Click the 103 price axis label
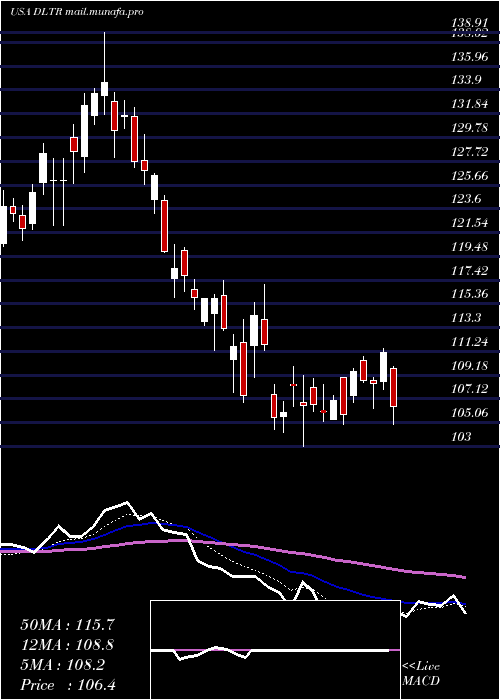Viewport: 500px width, 700px height. 461,436
